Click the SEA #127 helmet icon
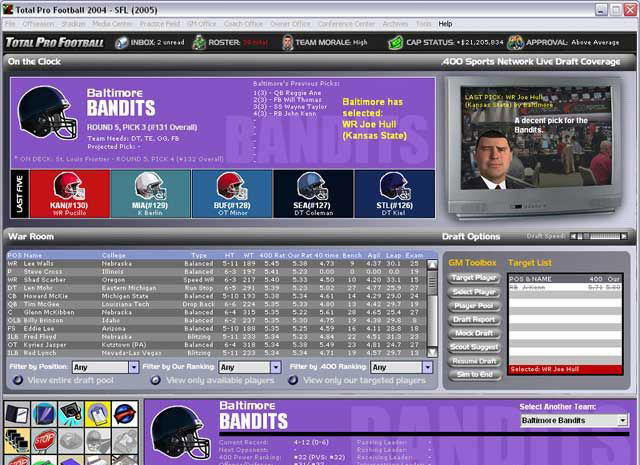The height and width of the screenshot is (465, 640). (x=312, y=186)
